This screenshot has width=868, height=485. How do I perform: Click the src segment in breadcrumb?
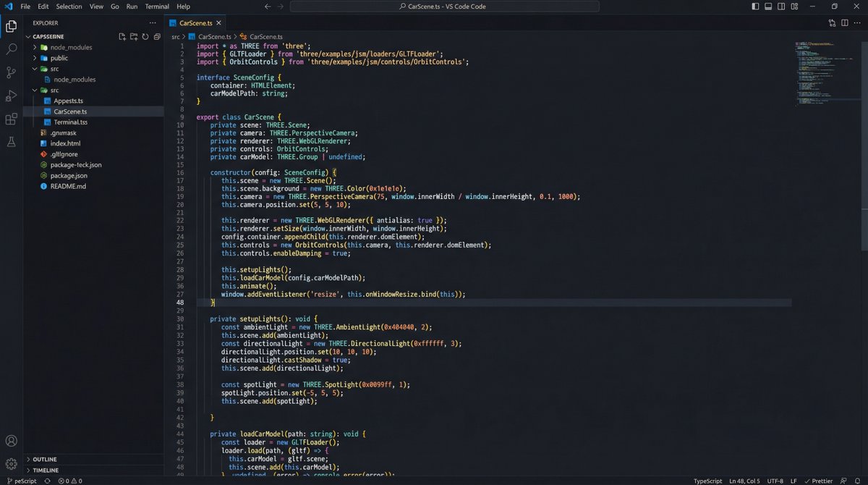pos(175,36)
